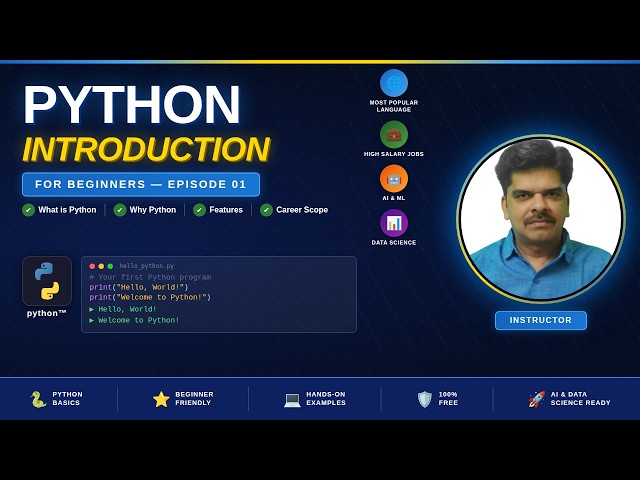Click the bar chart Data Science icon
The image size is (640, 480).
(x=393, y=223)
